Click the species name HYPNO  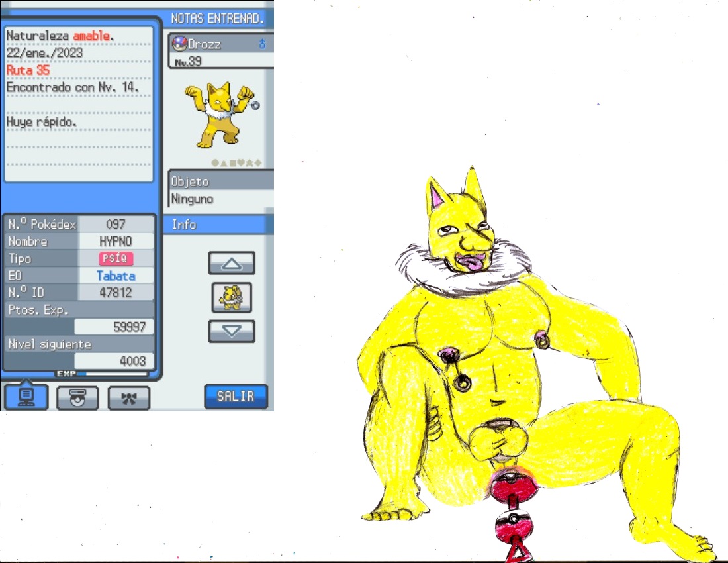[116, 242]
